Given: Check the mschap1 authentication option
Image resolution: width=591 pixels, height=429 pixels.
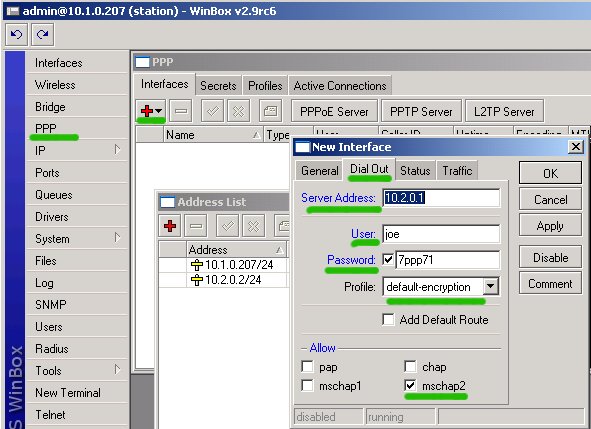Looking at the screenshot, I should (307, 385).
